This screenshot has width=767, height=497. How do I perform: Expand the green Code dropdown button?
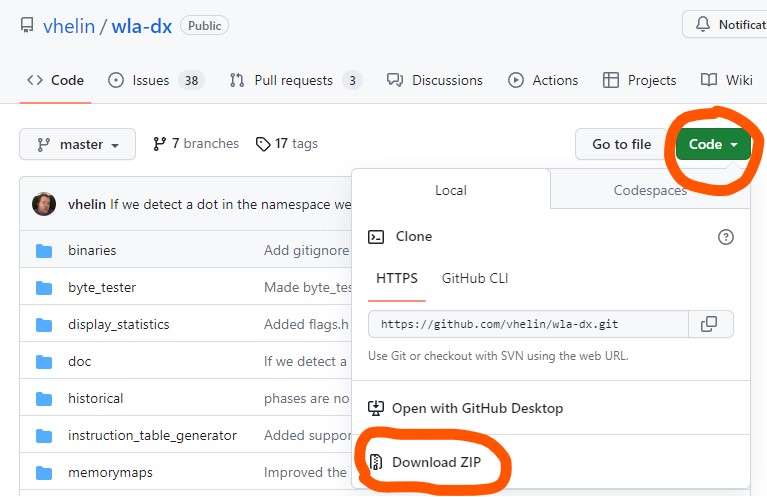pos(712,144)
